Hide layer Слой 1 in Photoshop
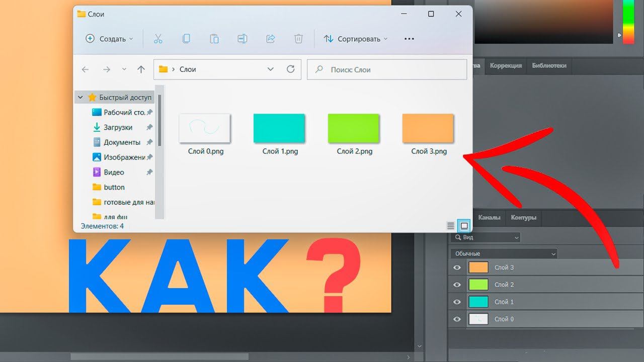This screenshot has width=644, height=362. 457,302
